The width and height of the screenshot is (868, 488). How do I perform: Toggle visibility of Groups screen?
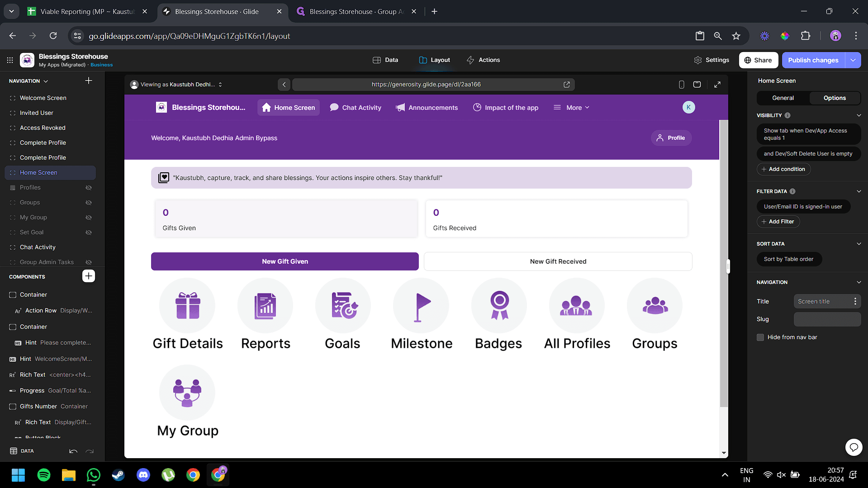89,203
